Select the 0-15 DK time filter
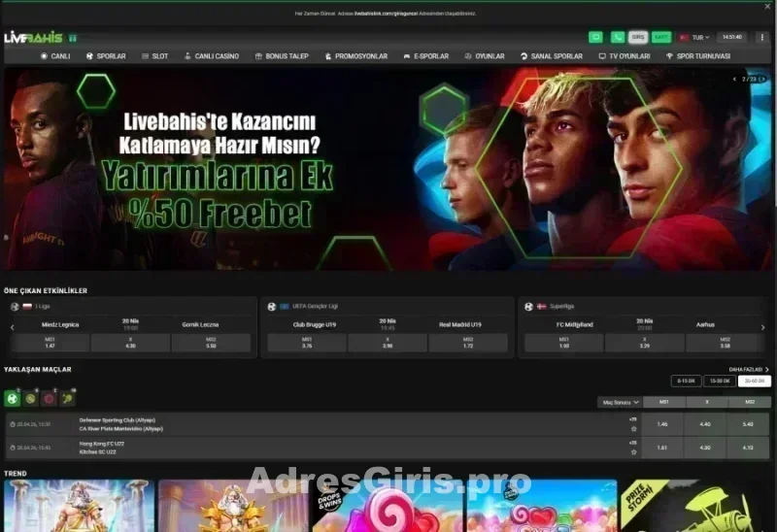The height and width of the screenshot is (532, 777). (686, 381)
